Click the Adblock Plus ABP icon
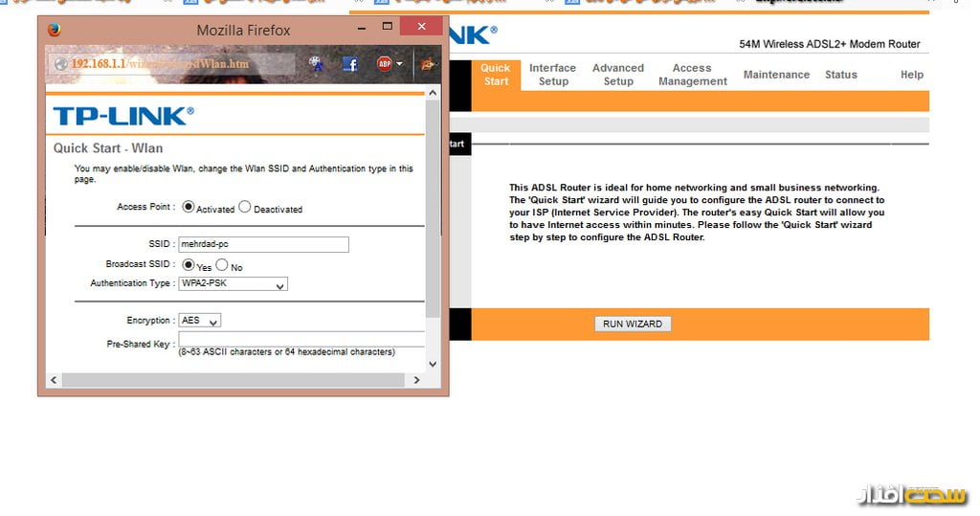The image size is (980, 516). click(384, 64)
